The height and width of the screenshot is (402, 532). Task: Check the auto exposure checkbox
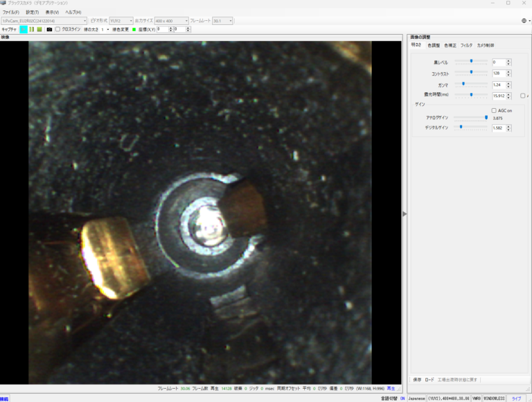point(522,95)
